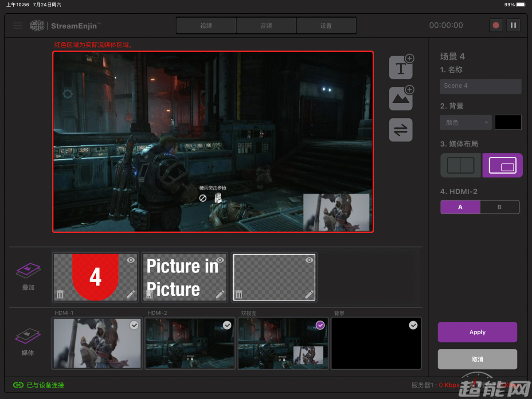The height and width of the screenshot is (399, 532).
Task: Open the hamburger menu
Action: coord(18,25)
